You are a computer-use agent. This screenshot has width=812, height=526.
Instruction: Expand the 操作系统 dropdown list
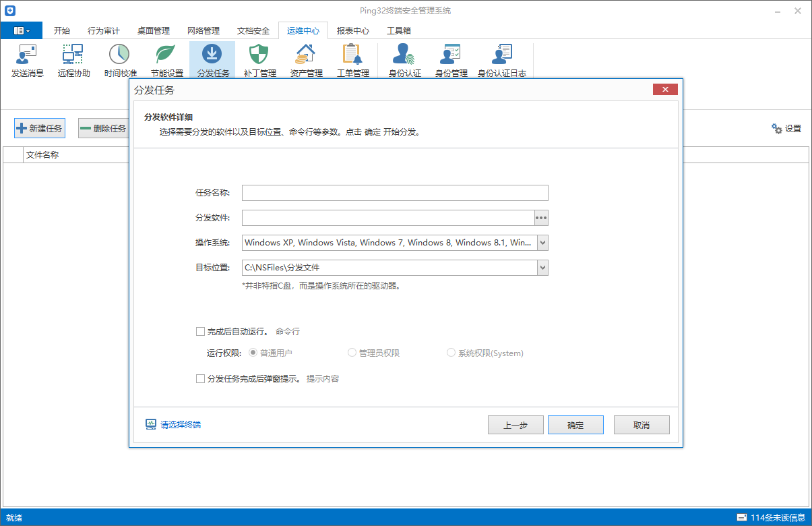542,243
